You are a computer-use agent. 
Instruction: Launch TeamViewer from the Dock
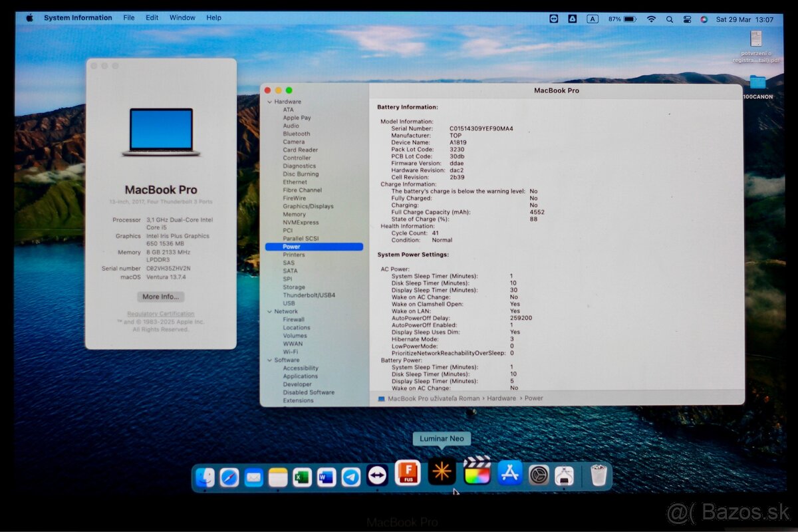[x=377, y=475]
